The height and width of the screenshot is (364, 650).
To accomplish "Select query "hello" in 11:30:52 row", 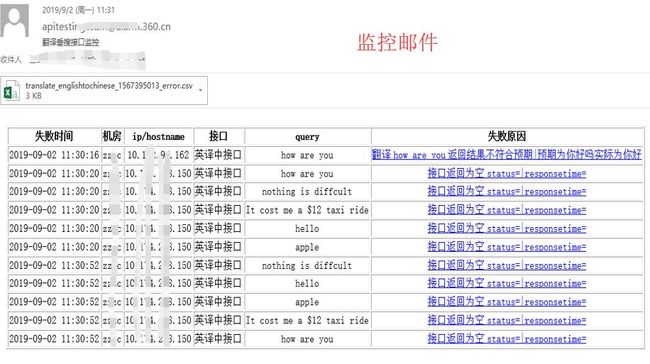I will tap(307, 284).
